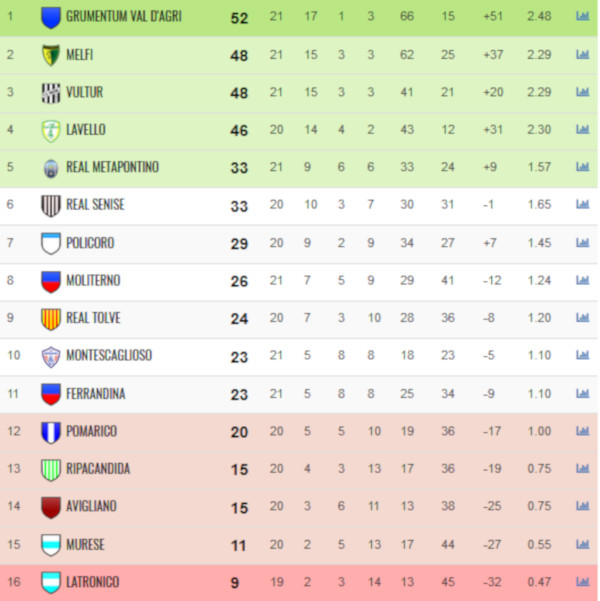600x601 pixels.
Task: Open the chart icon for Pomarico
Action: [582, 431]
